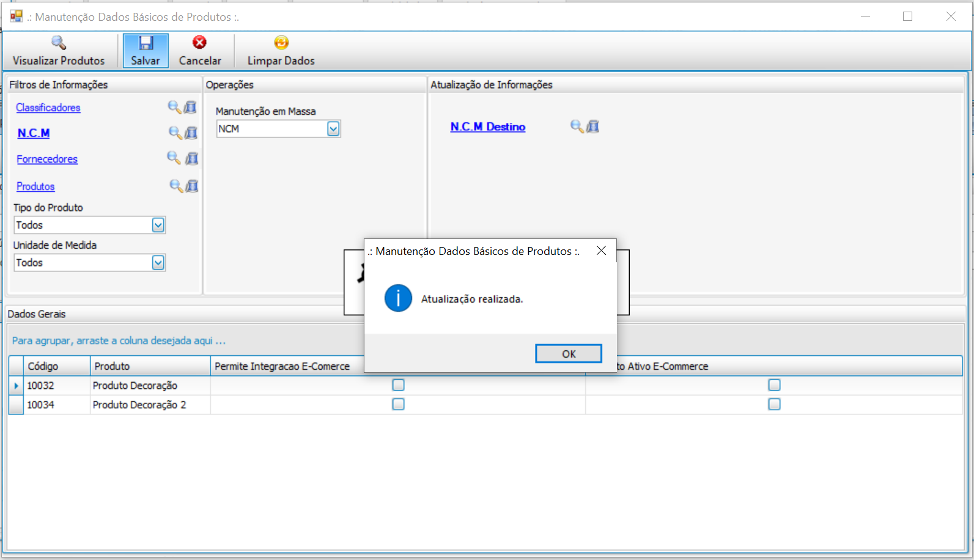The height and width of the screenshot is (560, 974).
Task: Click the Limpar Dados refresh button
Action: 281,51
